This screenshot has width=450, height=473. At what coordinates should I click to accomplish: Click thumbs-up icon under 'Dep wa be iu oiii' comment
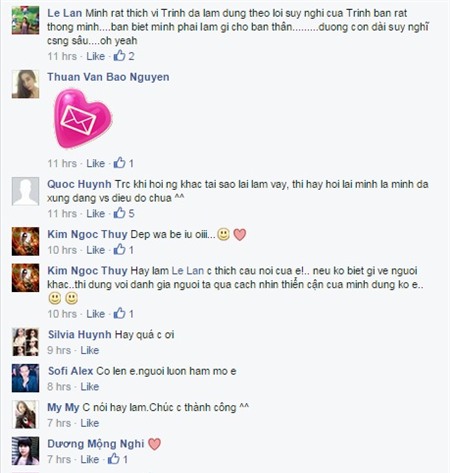click(x=119, y=249)
